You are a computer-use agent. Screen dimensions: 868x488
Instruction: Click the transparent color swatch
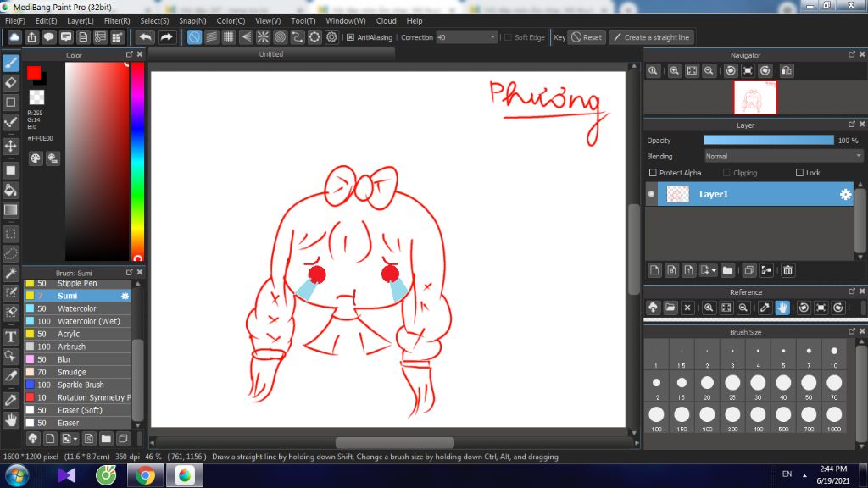pyautogui.click(x=36, y=97)
